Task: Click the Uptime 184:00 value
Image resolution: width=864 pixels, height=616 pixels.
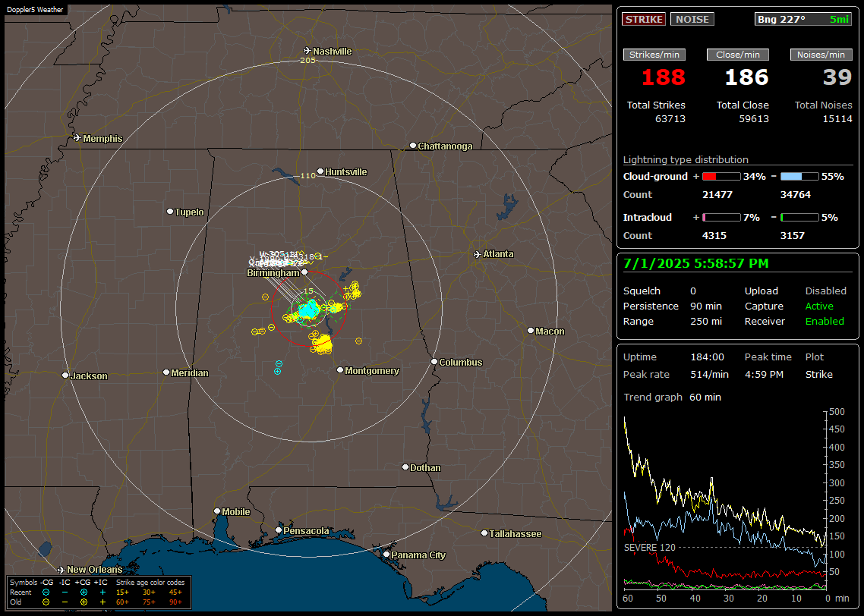Action: [707, 357]
